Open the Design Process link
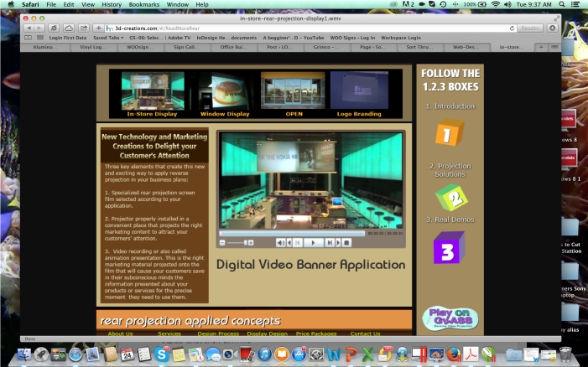The width and height of the screenshot is (588, 367). 218,333
